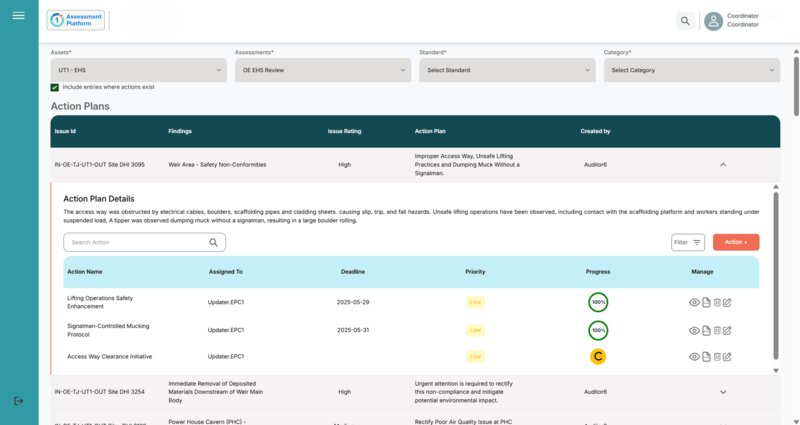Toggle 'Include entries where actions exist' checkbox
Viewport: 800px width, 425px height.
pos(55,87)
